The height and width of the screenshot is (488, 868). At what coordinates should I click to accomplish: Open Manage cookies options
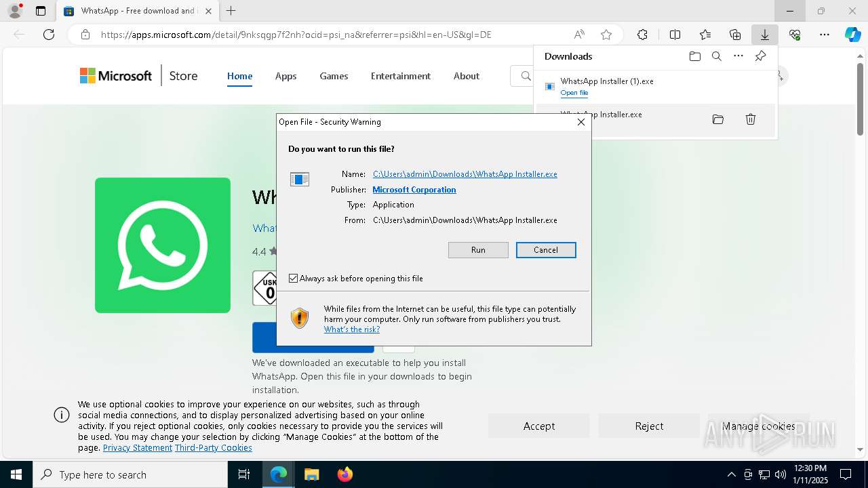[759, 426]
